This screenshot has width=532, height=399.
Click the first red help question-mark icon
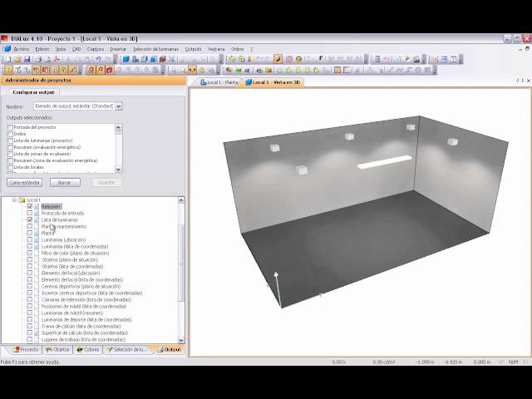click(91, 70)
